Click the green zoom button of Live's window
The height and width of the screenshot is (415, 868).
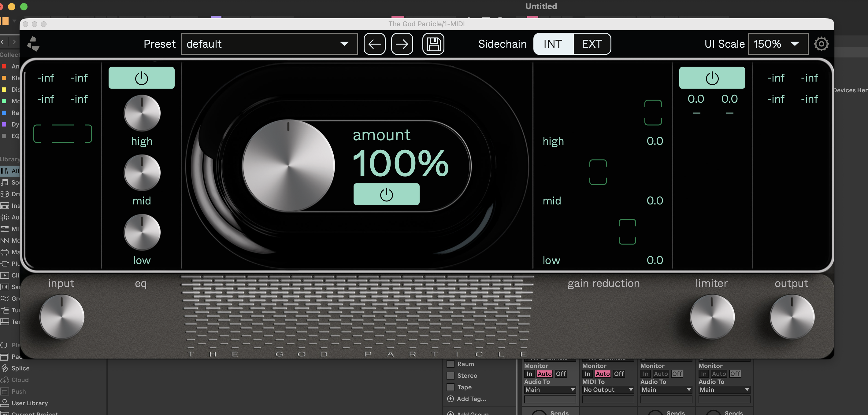click(24, 6)
